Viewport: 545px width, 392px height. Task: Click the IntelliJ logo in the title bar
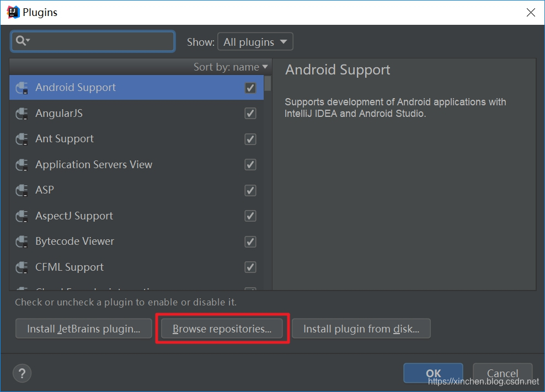[x=13, y=12]
